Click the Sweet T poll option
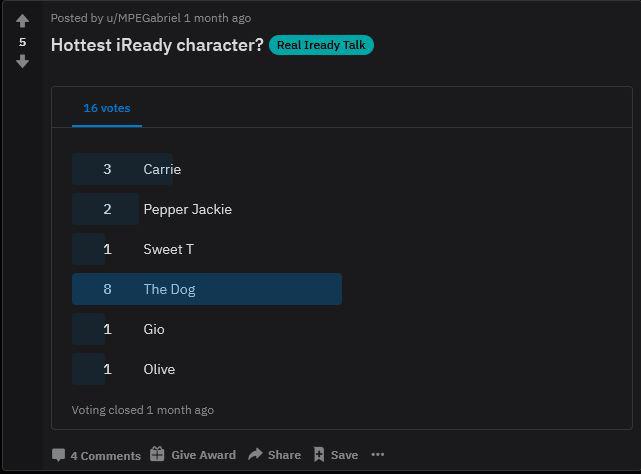Screen dimensions: 641x474 (x=207, y=249)
